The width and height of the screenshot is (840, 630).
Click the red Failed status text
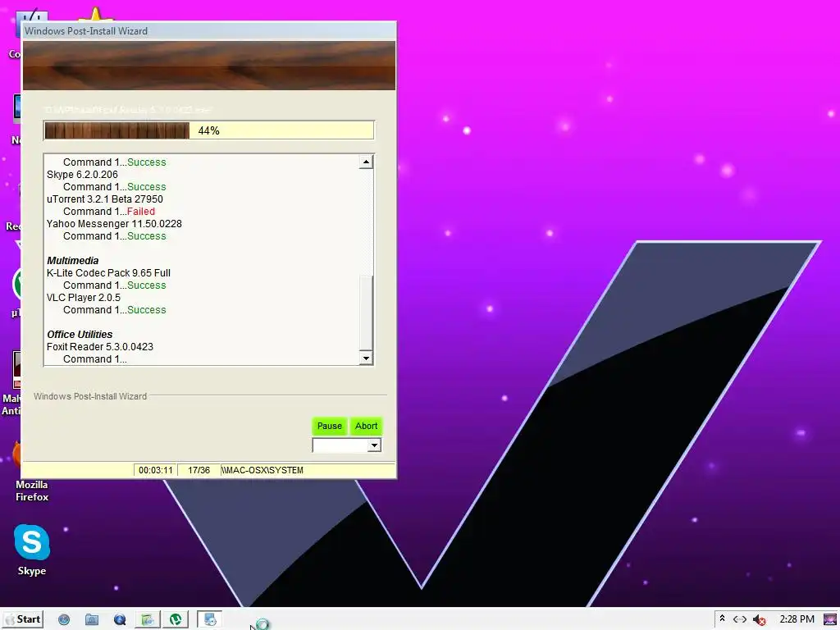[x=141, y=212]
